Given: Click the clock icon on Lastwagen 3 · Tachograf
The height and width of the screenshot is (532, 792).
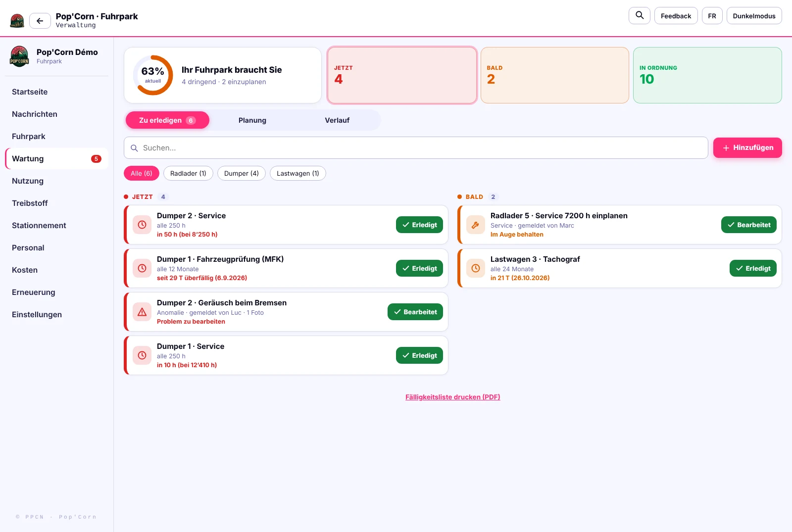Looking at the screenshot, I should [476, 268].
